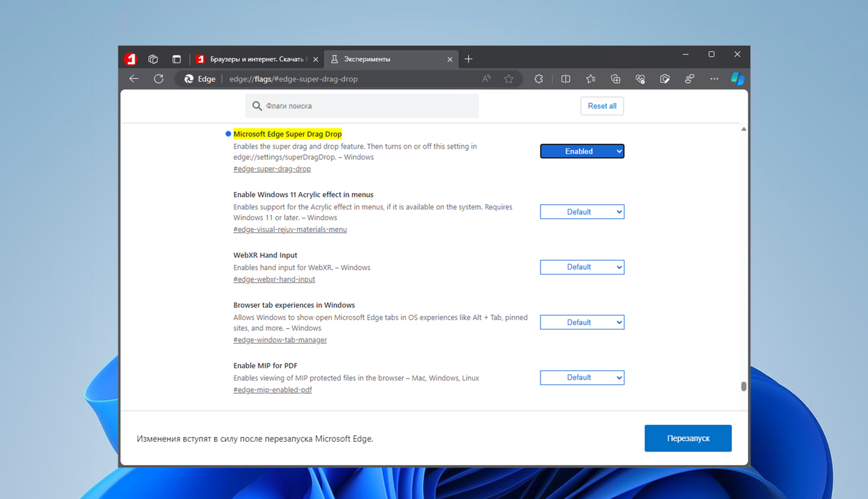
Task: Switch to the Браузеры и интернет tab
Action: point(256,59)
